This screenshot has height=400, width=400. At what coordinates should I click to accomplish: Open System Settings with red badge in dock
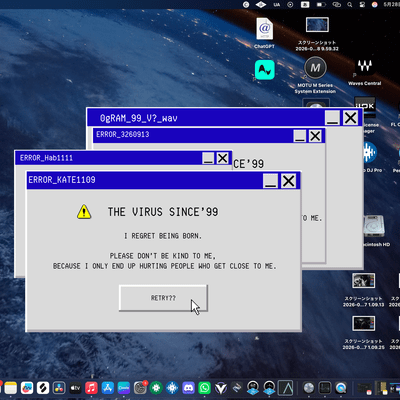(x=140, y=388)
